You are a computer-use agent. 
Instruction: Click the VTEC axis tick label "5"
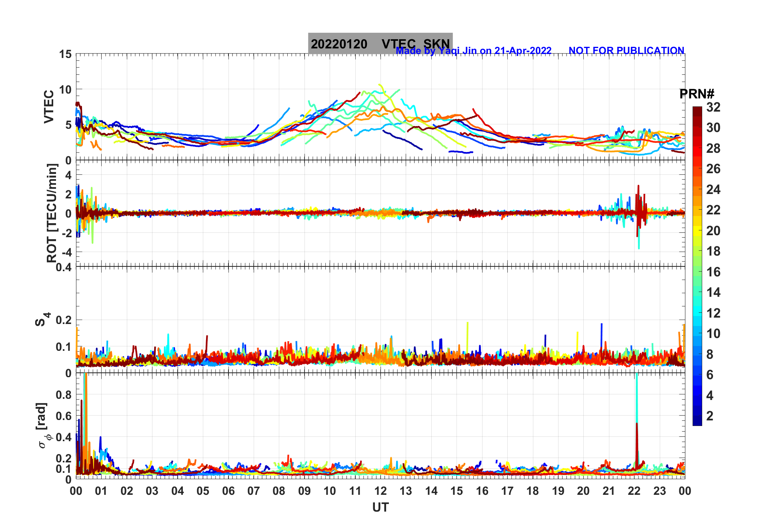point(68,125)
